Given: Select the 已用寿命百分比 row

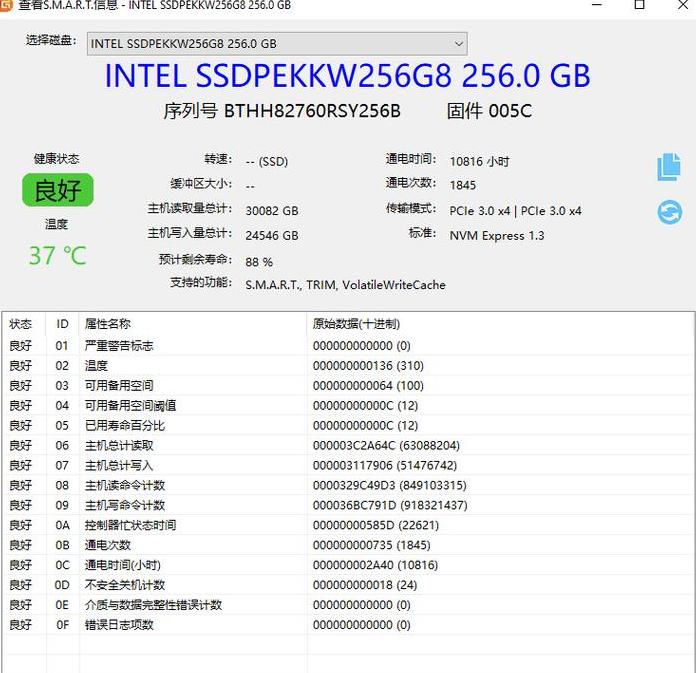Looking at the screenshot, I should click(348, 425).
